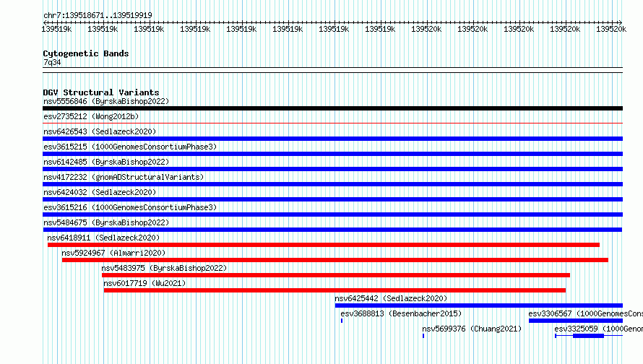Screen dimensions: 643x364
Task: Click the nsv6142485 (ByrskaBishop2022) label
Action: [106, 162]
